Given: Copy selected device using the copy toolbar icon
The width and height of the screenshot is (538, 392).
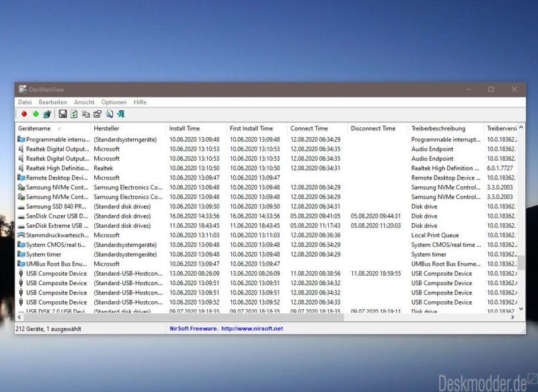Looking at the screenshot, I should [x=86, y=112].
